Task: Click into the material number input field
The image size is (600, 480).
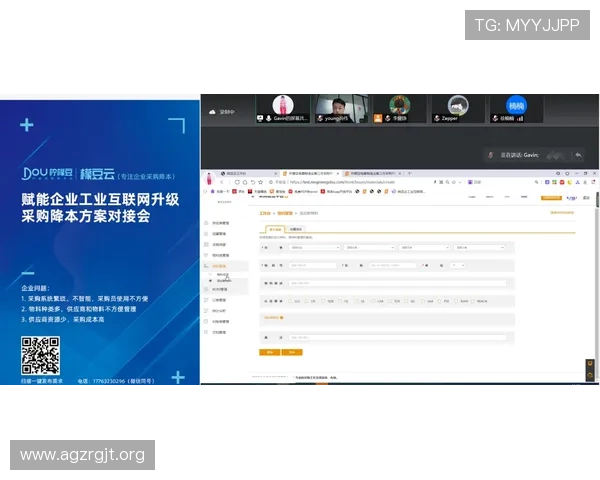Action: 312,265
